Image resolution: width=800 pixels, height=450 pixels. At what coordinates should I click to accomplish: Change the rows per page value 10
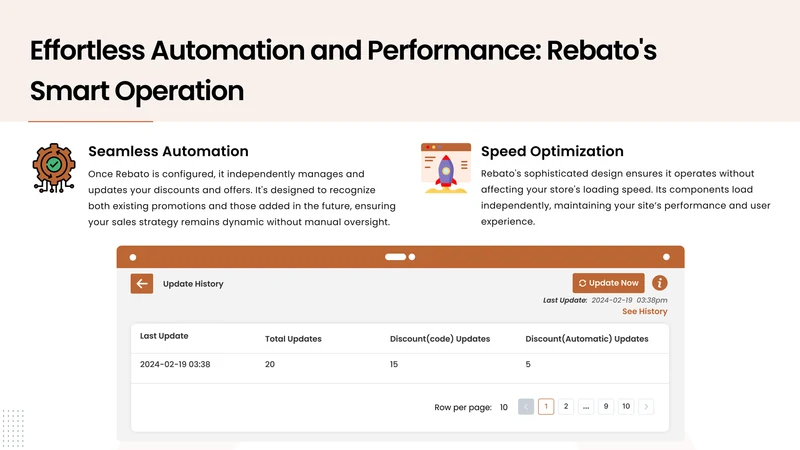504,407
